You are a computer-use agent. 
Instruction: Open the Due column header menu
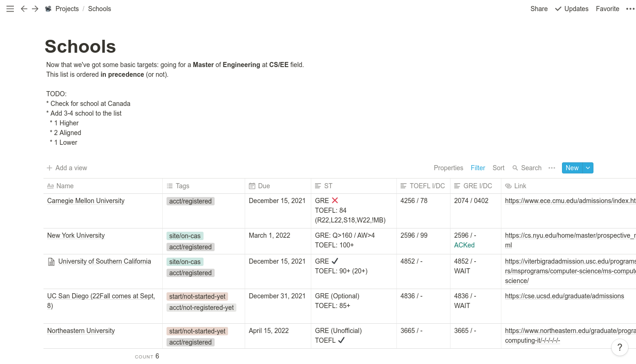(x=264, y=186)
